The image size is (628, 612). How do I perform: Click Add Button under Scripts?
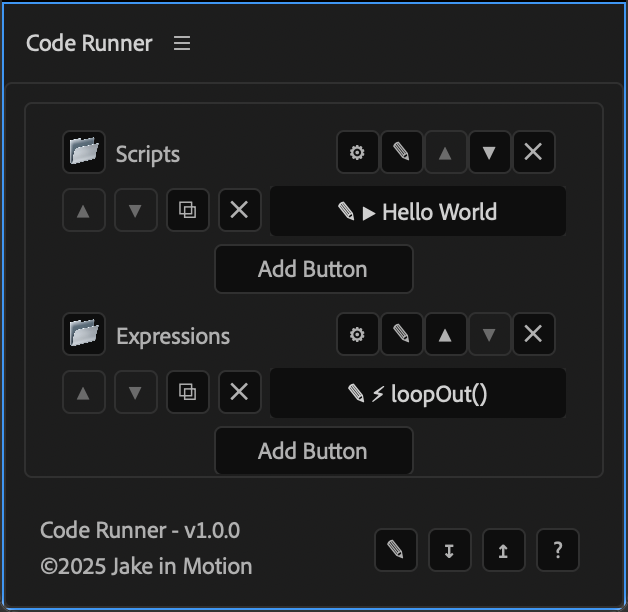pos(314,269)
